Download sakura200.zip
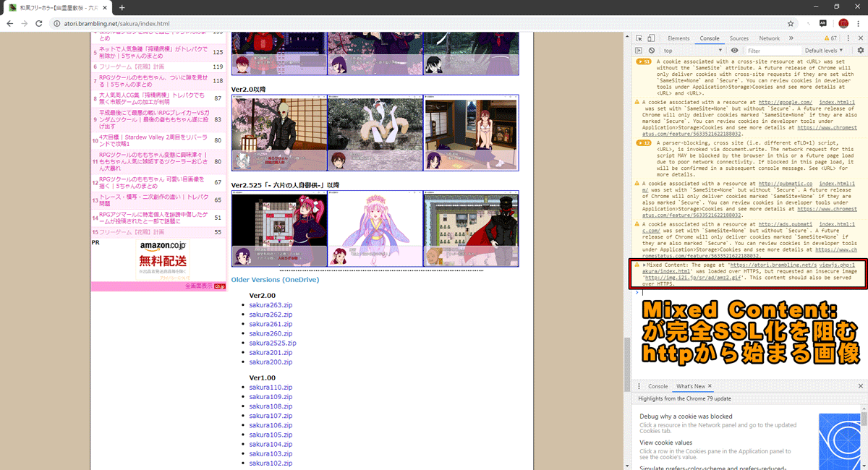The height and width of the screenshot is (470, 868). click(x=271, y=362)
